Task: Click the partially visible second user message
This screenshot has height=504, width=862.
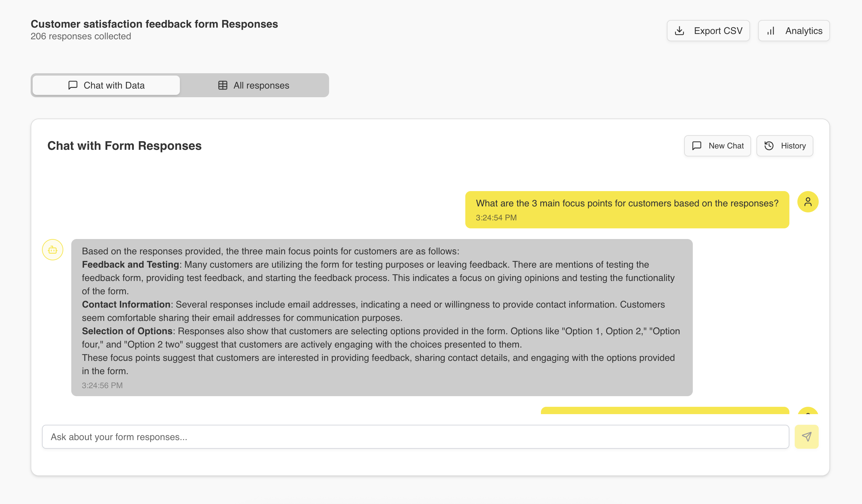Action: pyautogui.click(x=664, y=410)
